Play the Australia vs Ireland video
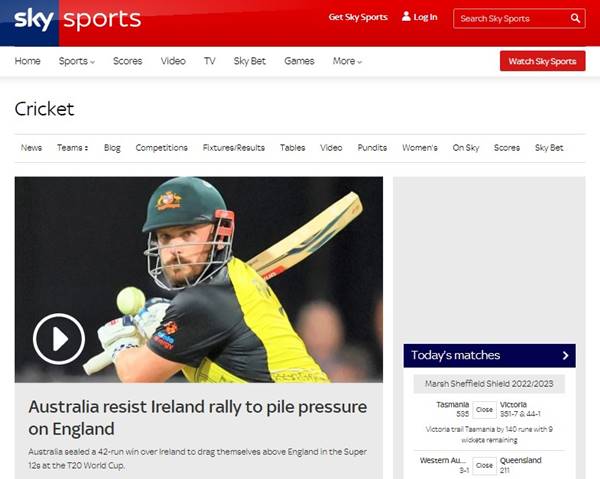 pyautogui.click(x=59, y=339)
